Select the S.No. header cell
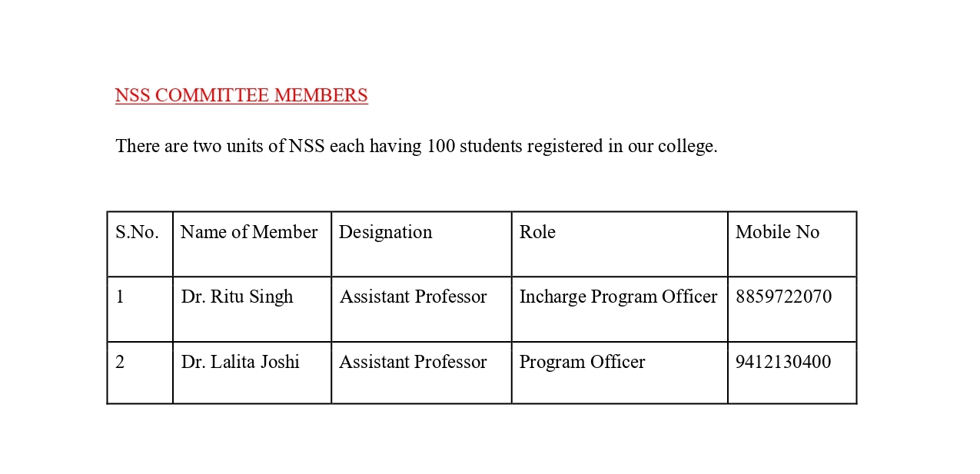The height and width of the screenshot is (474, 980). pyautogui.click(x=140, y=244)
